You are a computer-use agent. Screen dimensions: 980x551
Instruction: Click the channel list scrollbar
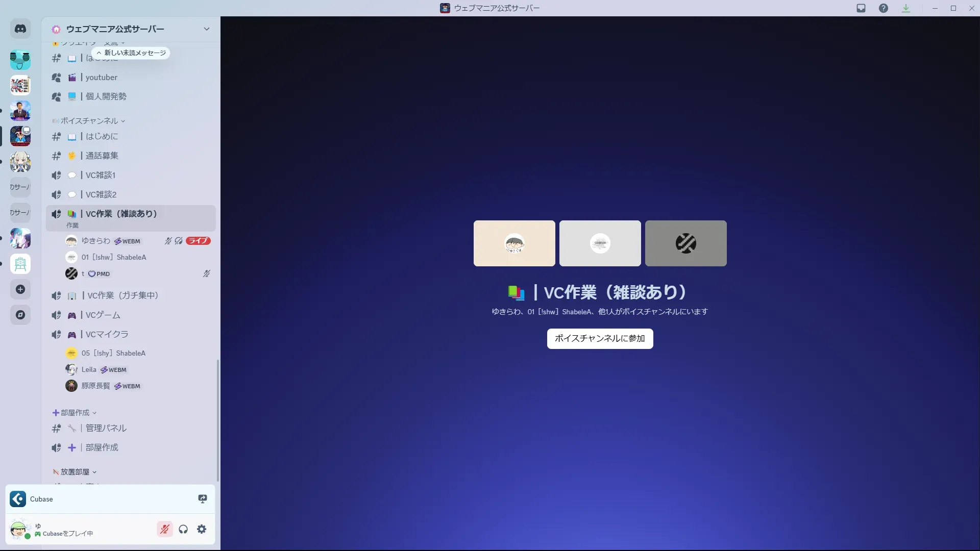point(218,420)
